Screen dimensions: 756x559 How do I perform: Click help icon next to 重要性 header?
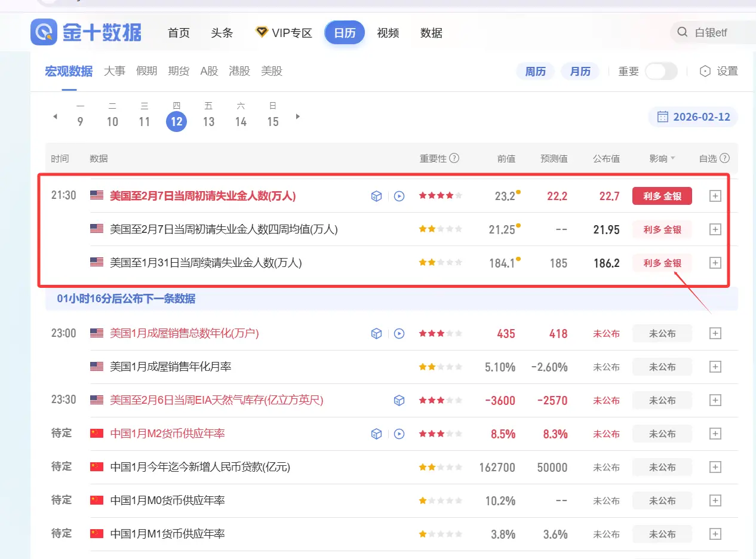coord(454,158)
